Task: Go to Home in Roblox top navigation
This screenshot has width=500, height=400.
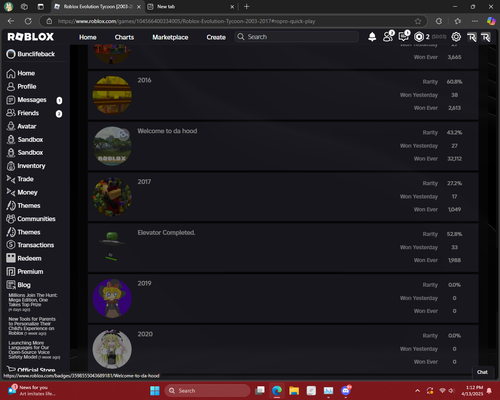Action: click(88, 37)
